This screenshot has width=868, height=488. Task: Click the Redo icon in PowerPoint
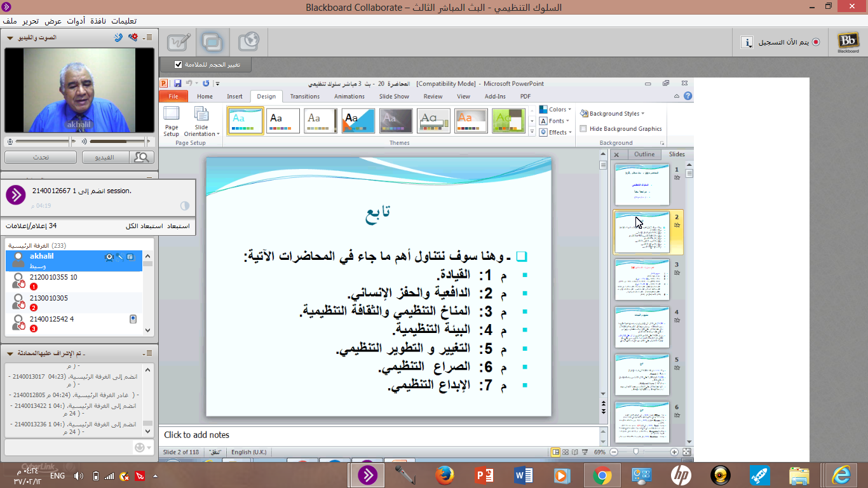pyautogui.click(x=206, y=83)
